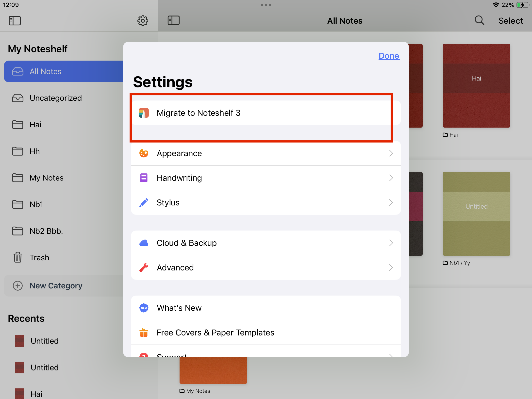Viewport: 532px width, 399px height.
Task: Tap the Select link in toolbar
Action: tap(511, 21)
